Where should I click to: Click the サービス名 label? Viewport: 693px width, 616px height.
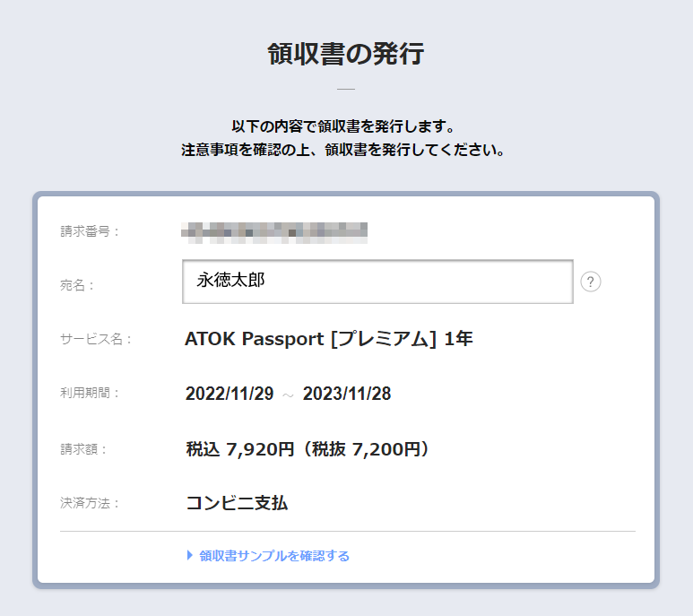pyautogui.click(x=95, y=339)
